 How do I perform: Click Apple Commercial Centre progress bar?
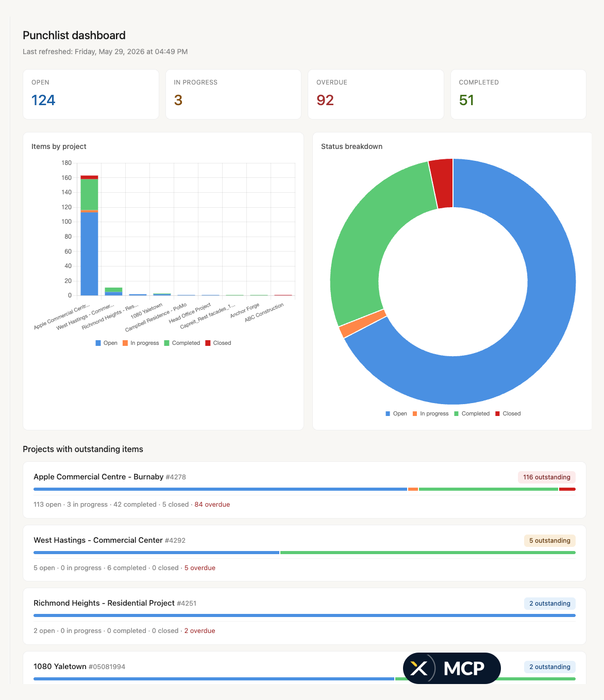tap(305, 489)
